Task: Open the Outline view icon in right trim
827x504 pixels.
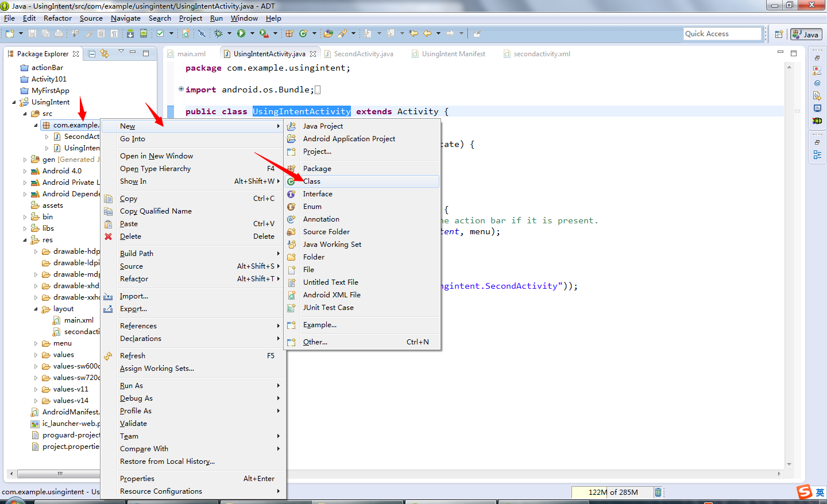Action: click(817, 155)
